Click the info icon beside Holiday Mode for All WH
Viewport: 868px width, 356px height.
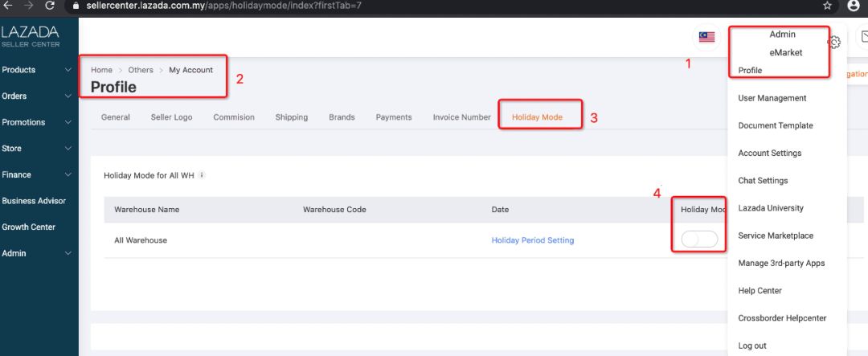(x=202, y=174)
